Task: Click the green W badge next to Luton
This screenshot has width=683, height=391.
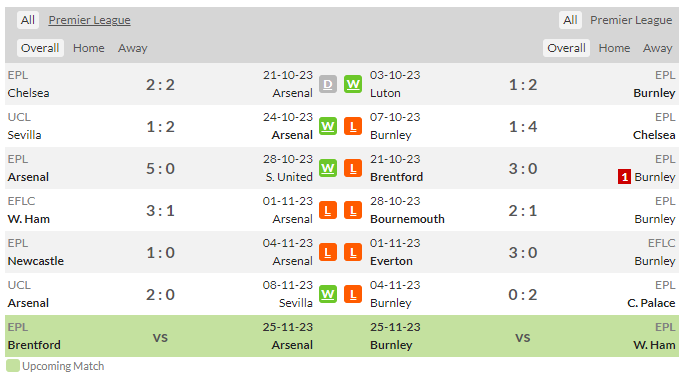Action: pos(353,84)
